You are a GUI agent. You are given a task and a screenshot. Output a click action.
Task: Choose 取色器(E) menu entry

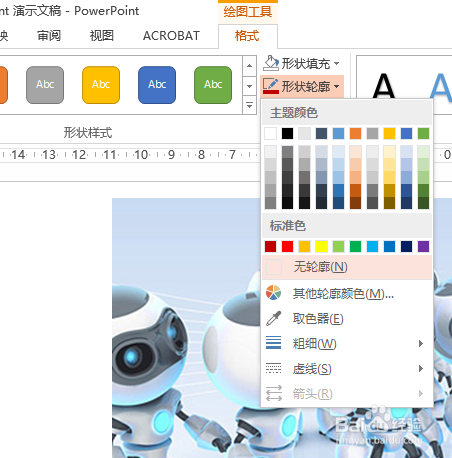pyautogui.click(x=347, y=319)
